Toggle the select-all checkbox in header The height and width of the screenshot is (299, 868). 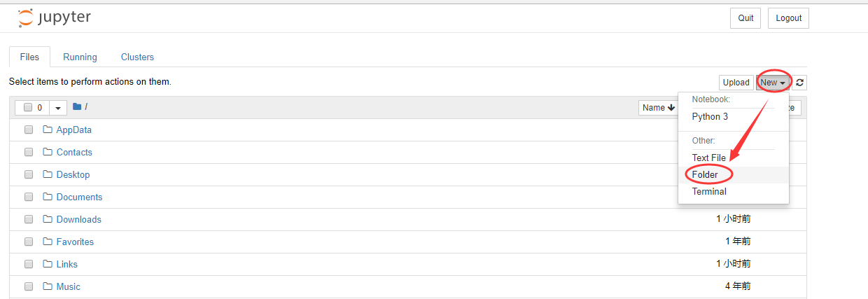click(x=28, y=108)
